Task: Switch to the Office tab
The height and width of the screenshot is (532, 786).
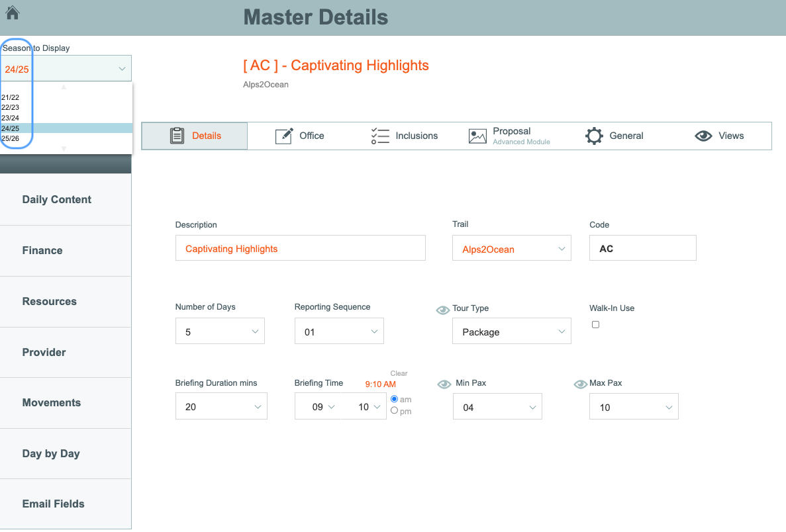Action: pyautogui.click(x=300, y=136)
